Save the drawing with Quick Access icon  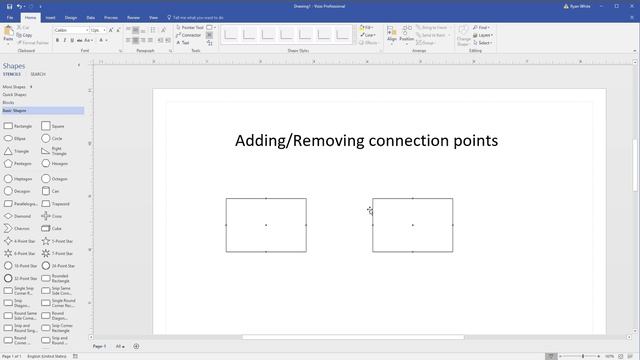(9, 6)
